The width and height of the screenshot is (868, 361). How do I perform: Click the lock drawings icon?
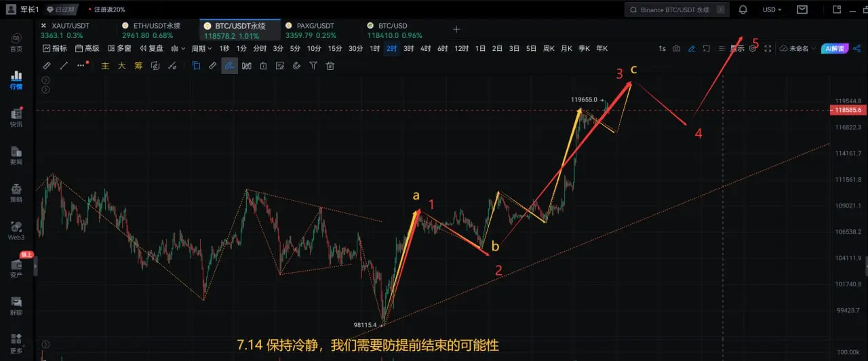263,66
